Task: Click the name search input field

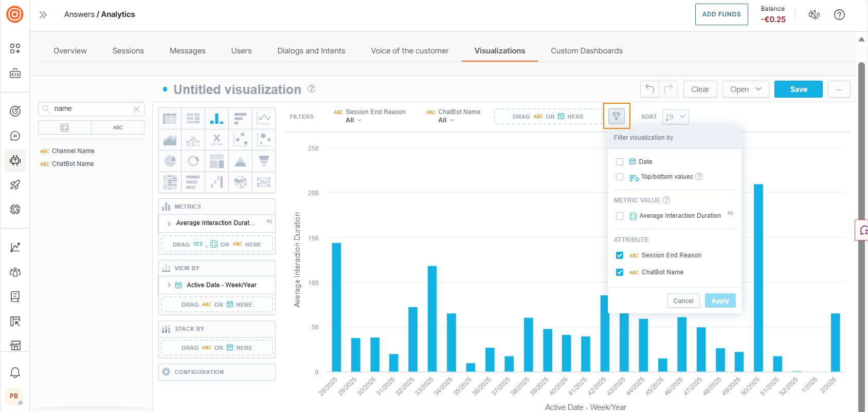Action: (x=92, y=109)
